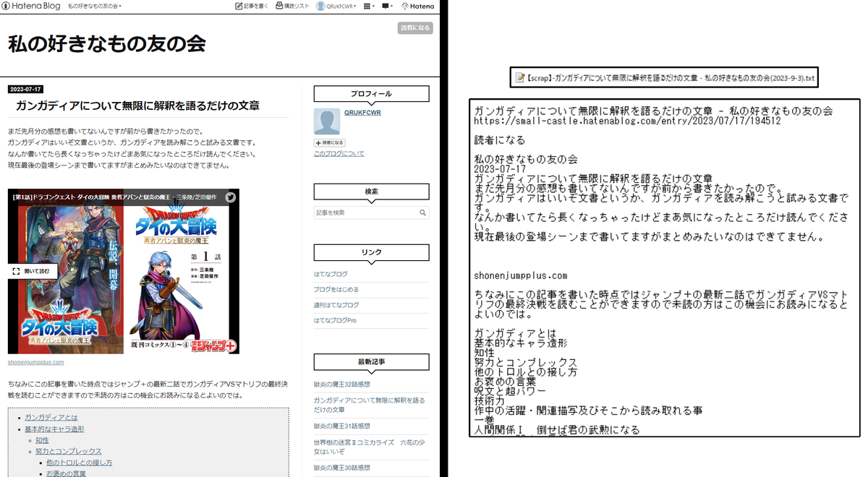Click the profile avatar image in sidebar
The width and height of the screenshot is (868, 477).
pyautogui.click(x=327, y=121)
